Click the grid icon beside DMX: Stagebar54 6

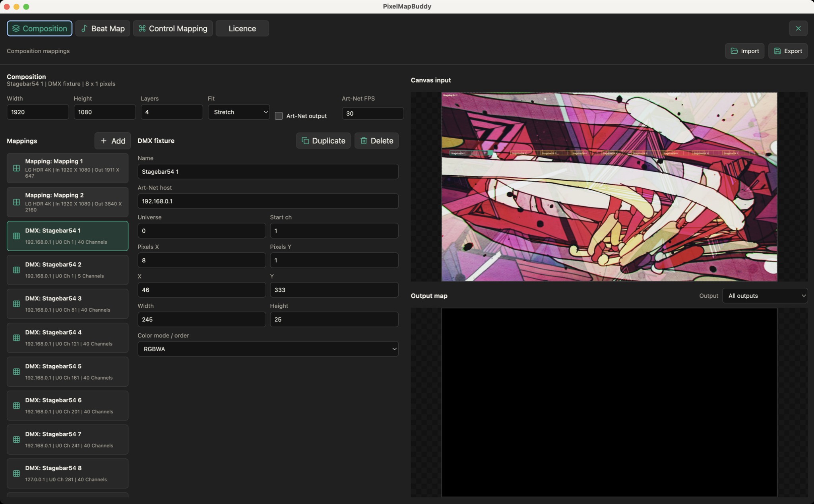[x=16, y=405]
